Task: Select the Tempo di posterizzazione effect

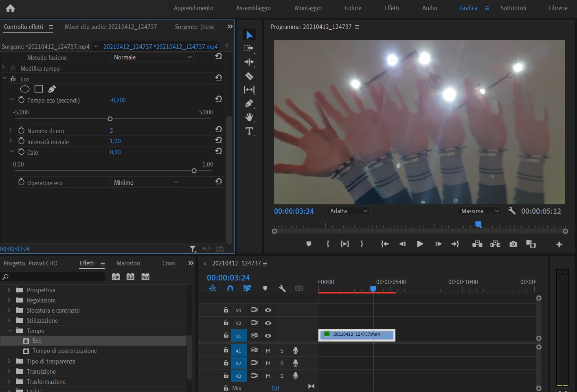Action: click(65, 351)
